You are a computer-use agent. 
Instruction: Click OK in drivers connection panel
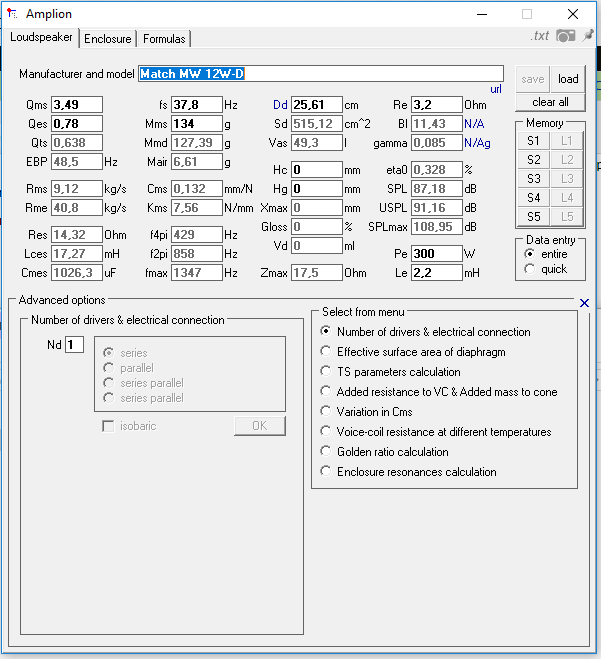coord(260,426)
